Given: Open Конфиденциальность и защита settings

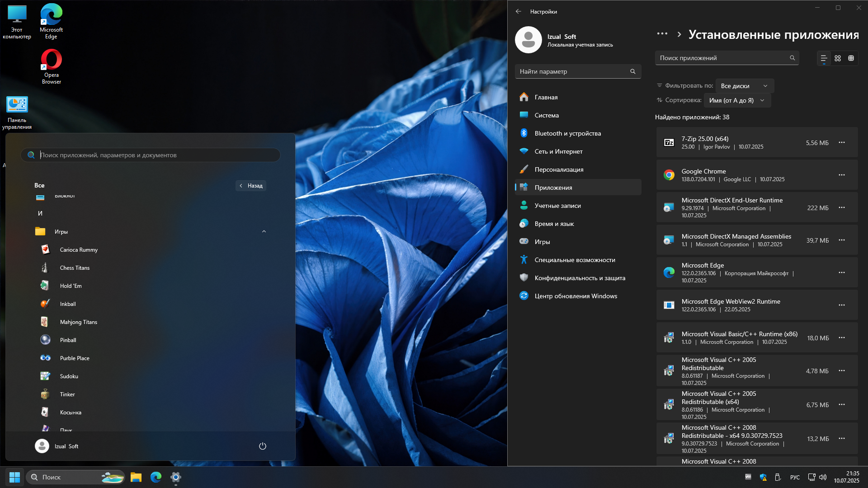Looking at the screenshot, I should [578, 278].
